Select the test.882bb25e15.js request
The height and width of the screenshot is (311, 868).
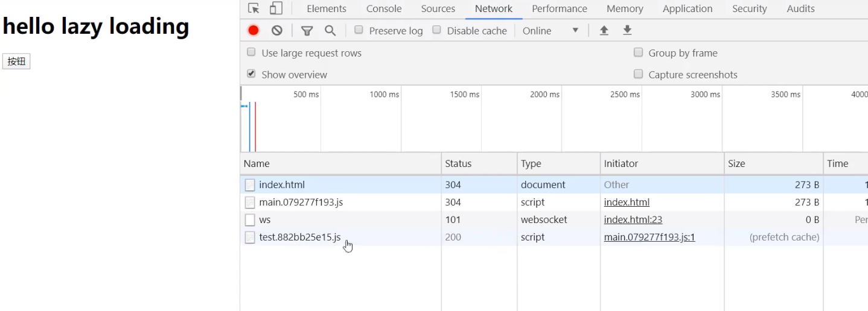[x=554, y=237]
